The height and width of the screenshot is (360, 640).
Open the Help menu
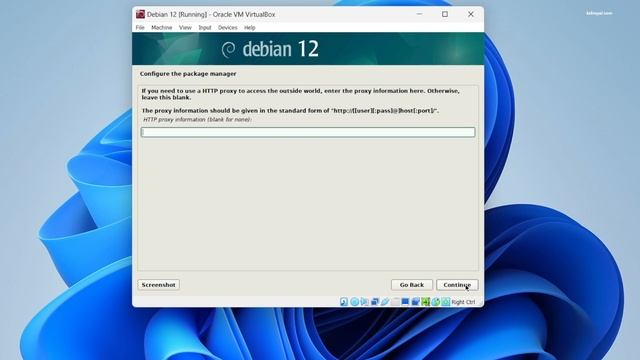pos(249,28)
